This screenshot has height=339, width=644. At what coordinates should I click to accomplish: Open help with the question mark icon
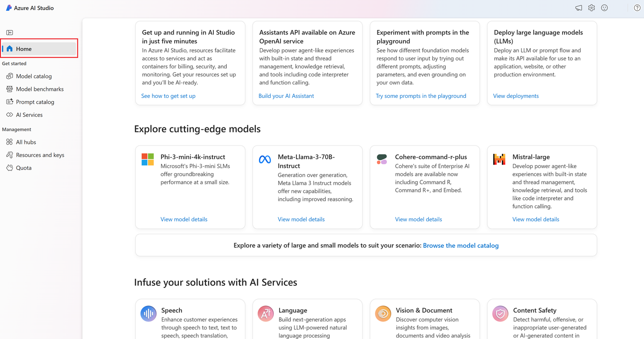tap(637, 8)
